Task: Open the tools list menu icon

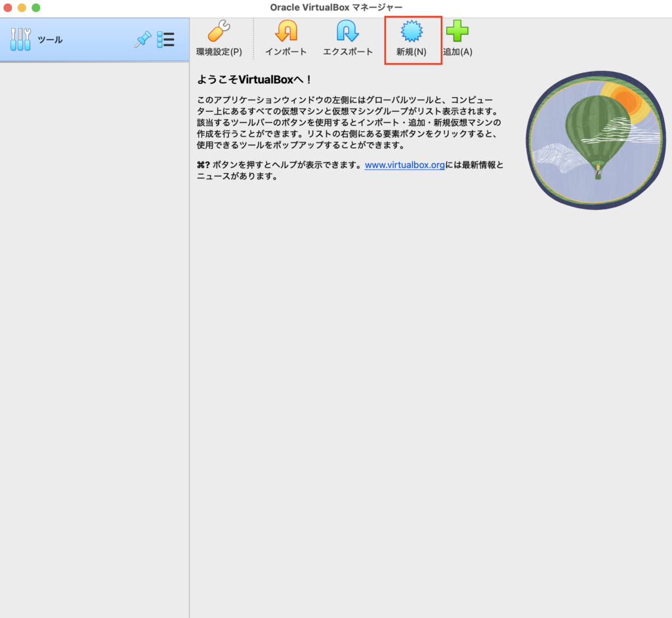Action: coord(165,39)
